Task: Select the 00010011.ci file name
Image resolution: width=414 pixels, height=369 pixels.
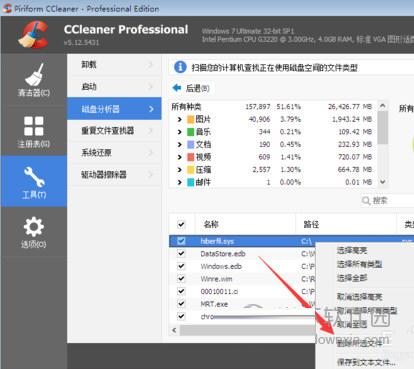Action: (x=219, y=291)
